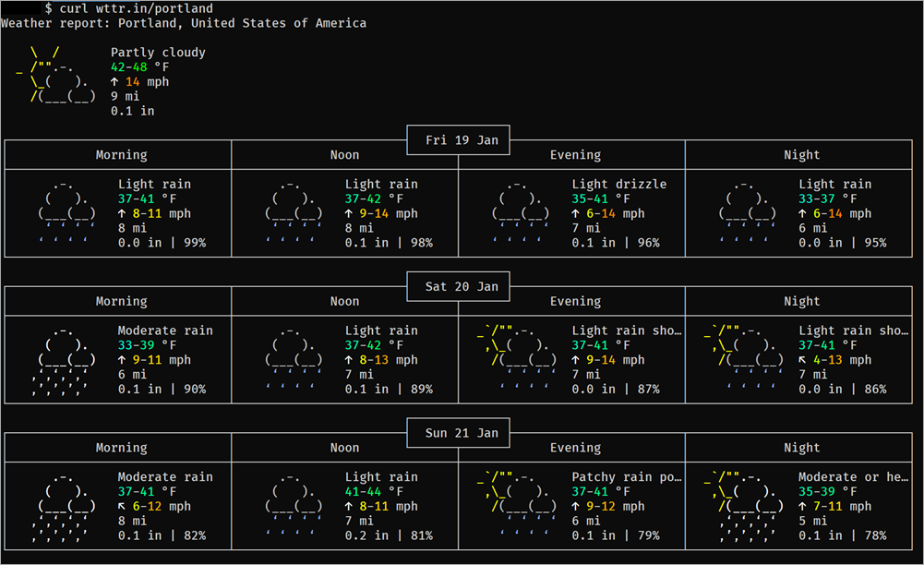Click Friday Evening light drizzle cloud icon
This screenshot has width=924, height=565.
tap(521, 212)
